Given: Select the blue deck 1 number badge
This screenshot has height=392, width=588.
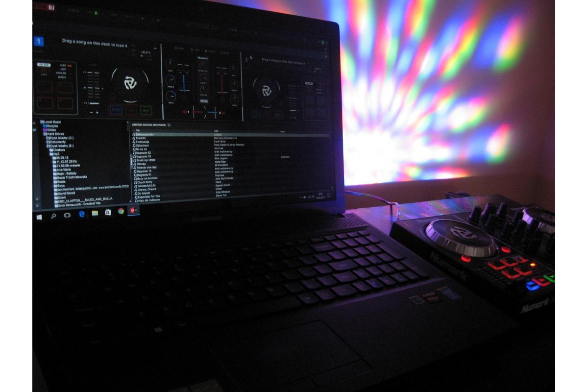Looking at the screenshot, I should [39, 41].
